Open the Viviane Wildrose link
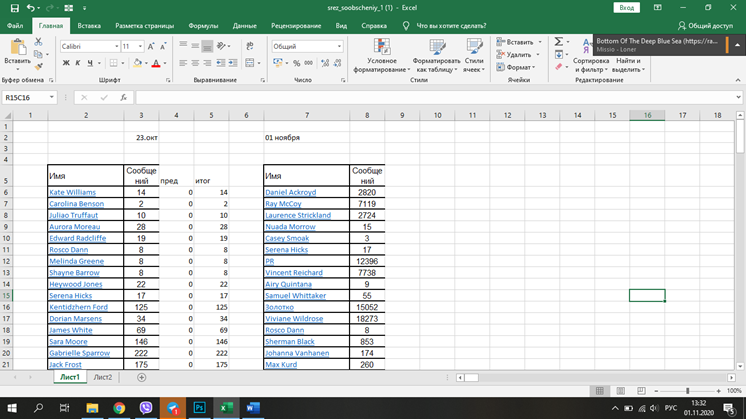The width and height of the screenshot is (747, 420). (x=294, y=319)
